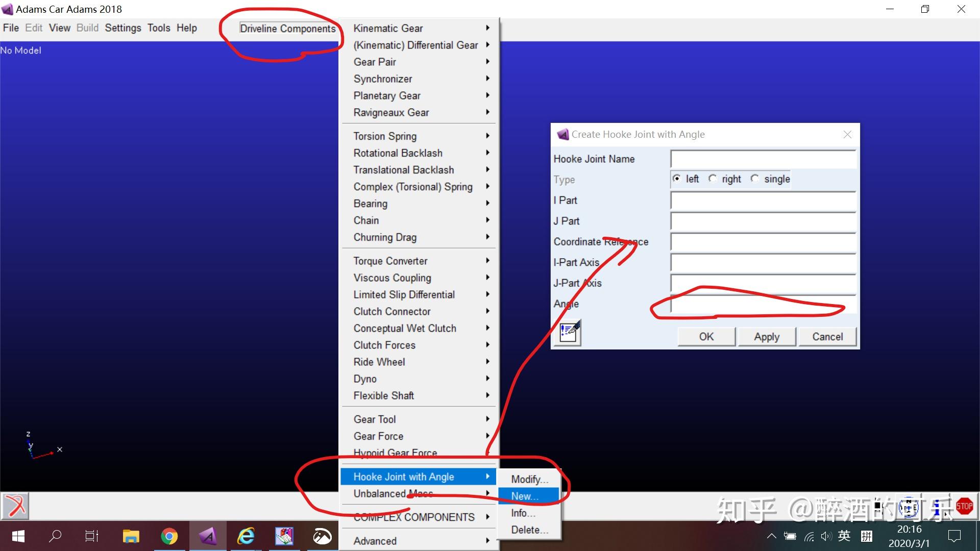Click the Angle input field

[763, 304]
